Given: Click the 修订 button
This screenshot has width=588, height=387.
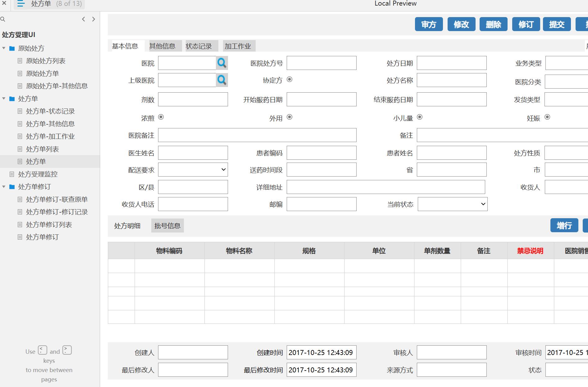Looking at the screenshot, I should point(526,24).
